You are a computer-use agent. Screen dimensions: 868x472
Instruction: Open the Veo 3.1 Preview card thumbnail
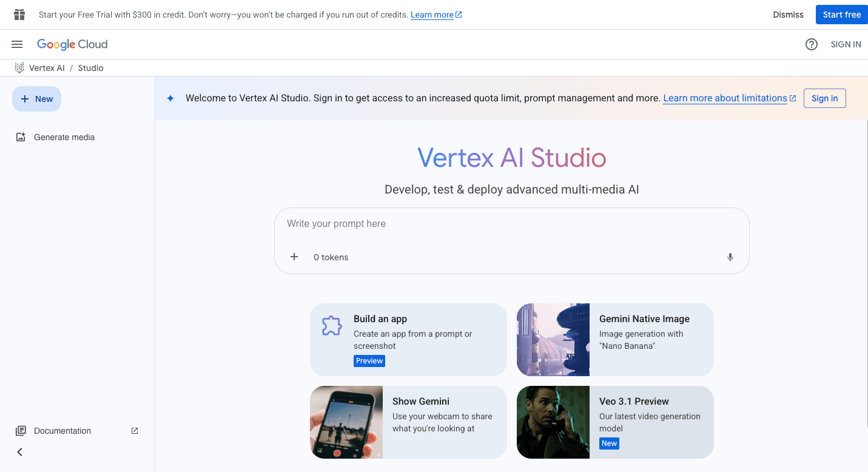(553, 422)
